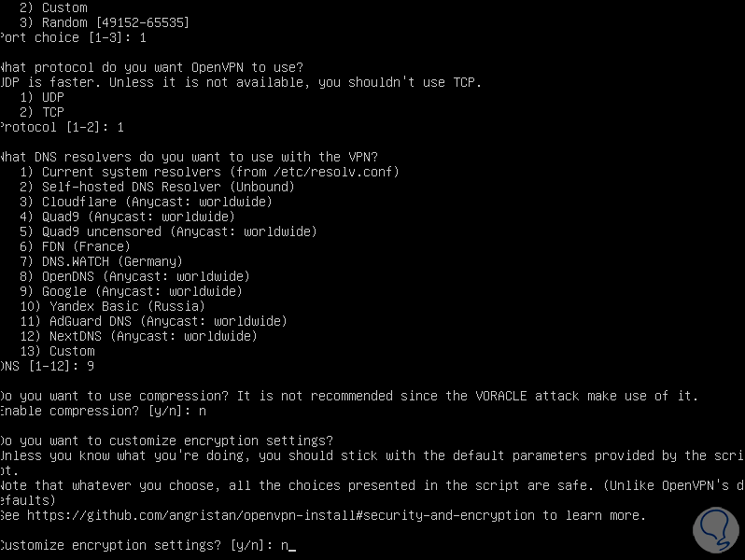
Task: Click the Customize encryption settings input prompt
Action: pyautogui.click(x=145, y=545)
